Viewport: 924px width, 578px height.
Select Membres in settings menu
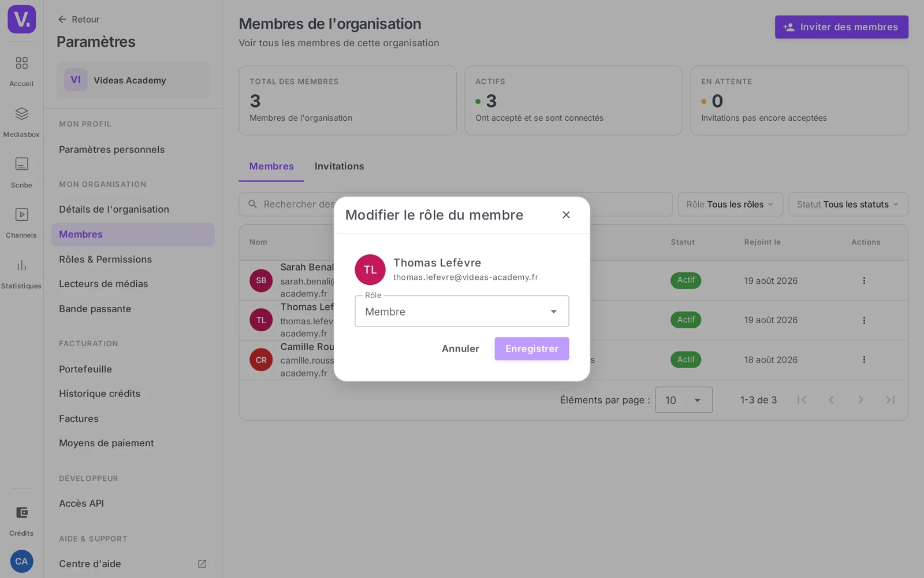coord(133,235)
